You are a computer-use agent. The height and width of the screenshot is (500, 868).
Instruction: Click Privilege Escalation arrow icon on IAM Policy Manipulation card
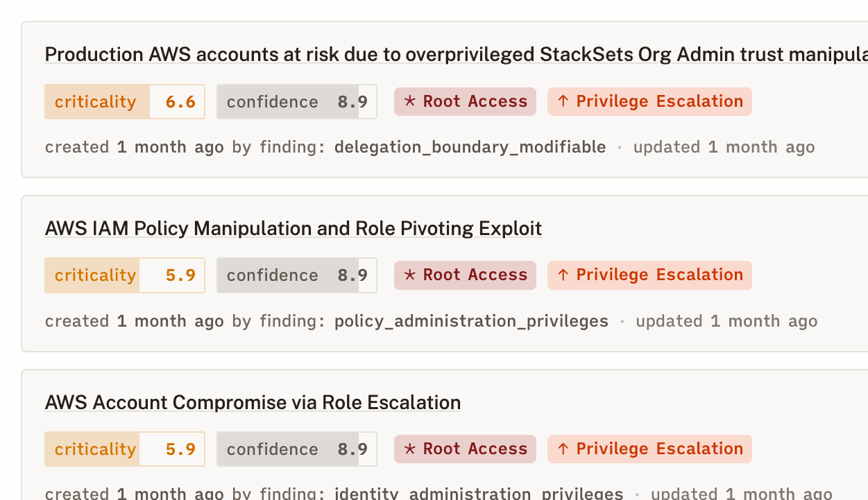click(x=563, y=275)
